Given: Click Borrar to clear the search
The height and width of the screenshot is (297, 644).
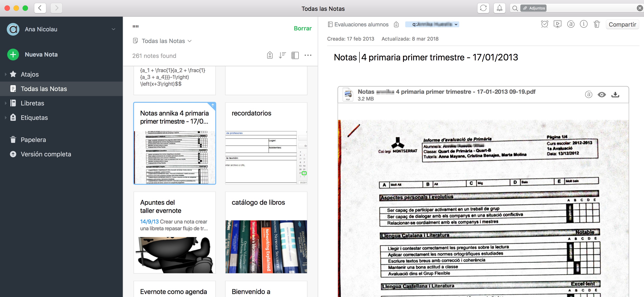Looking at the screenshot, I should 303,28.
